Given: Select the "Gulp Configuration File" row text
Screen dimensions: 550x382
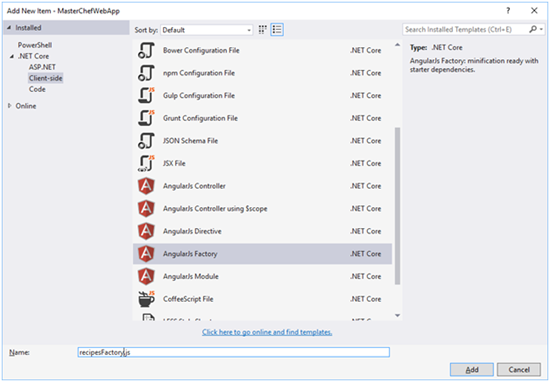Looking at the screenshot, I should point(199,95).
